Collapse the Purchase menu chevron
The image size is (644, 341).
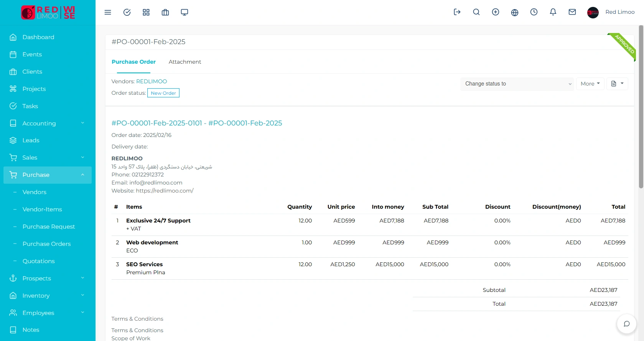[82, 175]
